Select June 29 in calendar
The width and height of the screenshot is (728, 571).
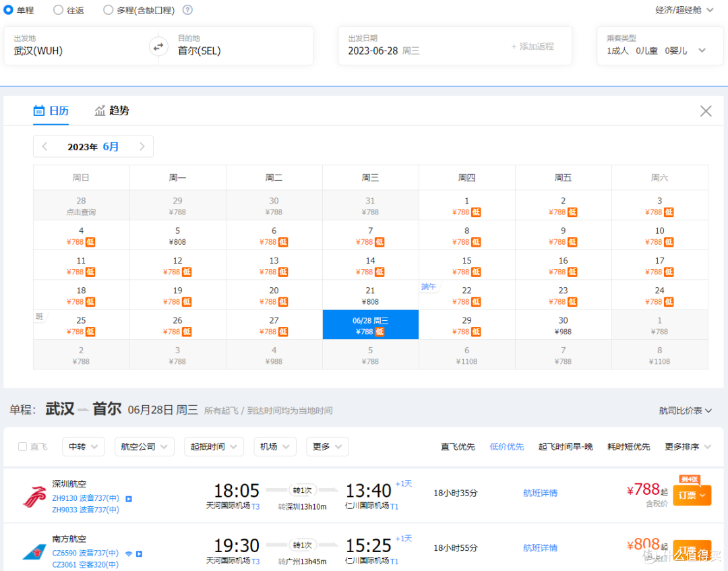pos(467,325)
